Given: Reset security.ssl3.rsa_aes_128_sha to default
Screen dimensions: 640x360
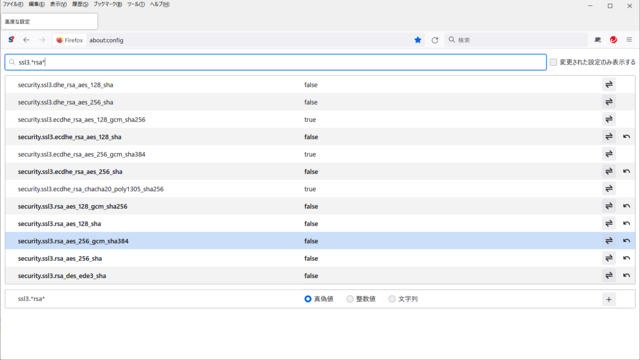Looking at the screenshot, I should [626, 223].
